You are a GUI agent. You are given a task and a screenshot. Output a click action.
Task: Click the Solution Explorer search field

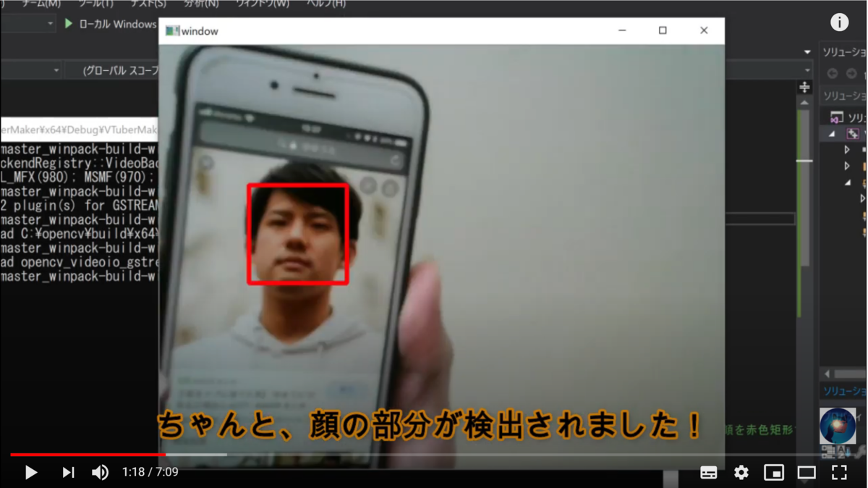click(x=844, y=96)
